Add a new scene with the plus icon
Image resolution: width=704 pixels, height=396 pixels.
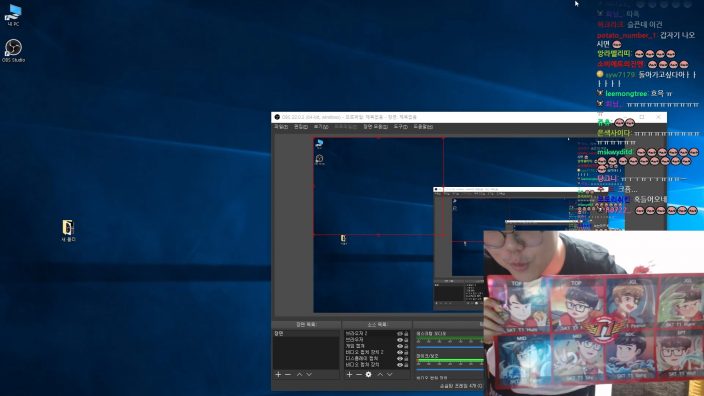pyautogui.click(x=278, y=374)
